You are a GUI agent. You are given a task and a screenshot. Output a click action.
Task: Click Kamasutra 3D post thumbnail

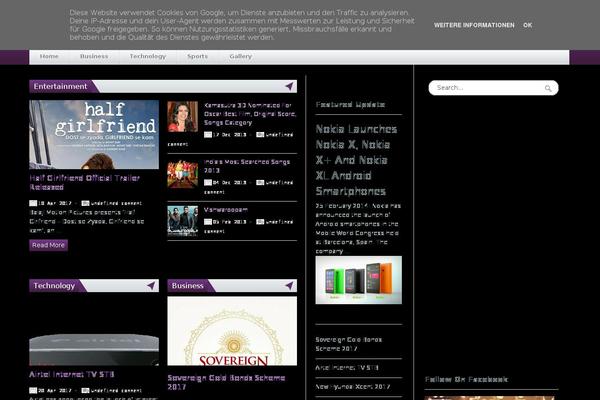click(x=183, y=116)
